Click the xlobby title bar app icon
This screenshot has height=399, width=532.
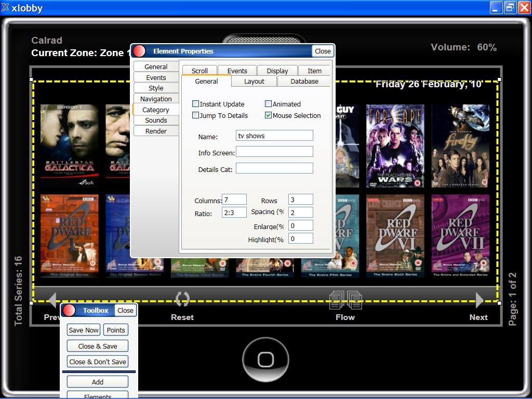pyautogui.click(x=5, y=7)
